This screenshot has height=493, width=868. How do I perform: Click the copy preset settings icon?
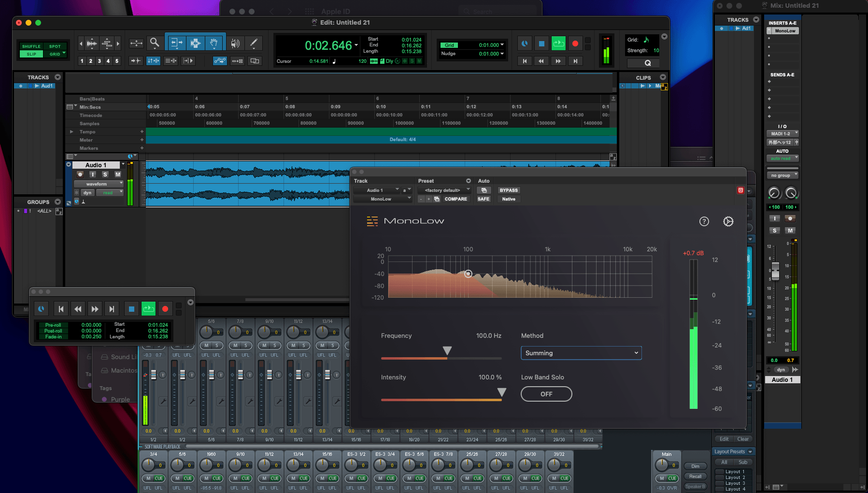coord(437,199)
